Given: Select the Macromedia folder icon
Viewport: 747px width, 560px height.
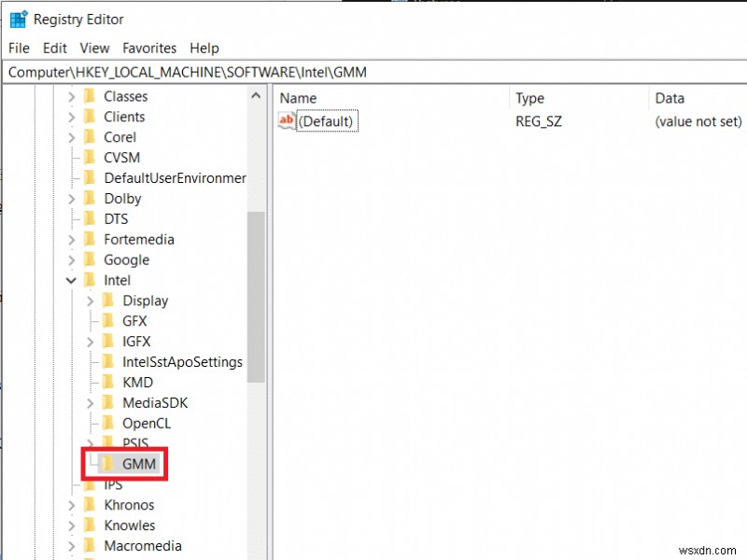Looking at the screenshot, I should (89, 546).
